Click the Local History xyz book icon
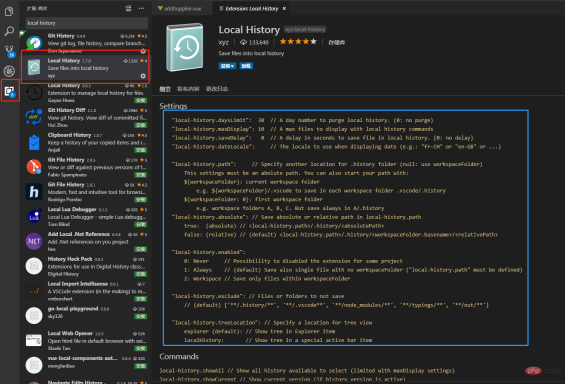 pyautogui.click(x=34, y=67)
